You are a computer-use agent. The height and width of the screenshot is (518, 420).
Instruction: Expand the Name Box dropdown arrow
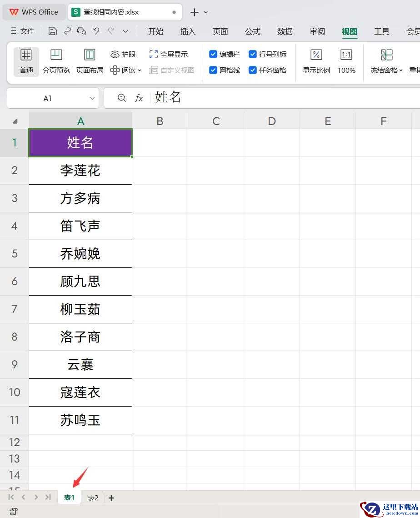point(92,98)
